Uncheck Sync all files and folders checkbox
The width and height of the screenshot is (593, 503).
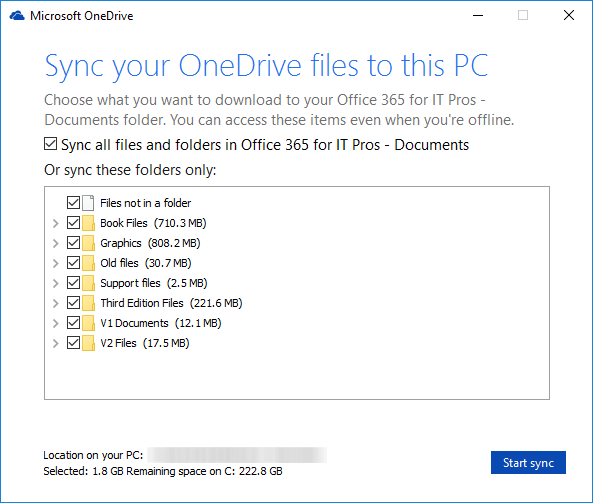(x=50, y=144)
